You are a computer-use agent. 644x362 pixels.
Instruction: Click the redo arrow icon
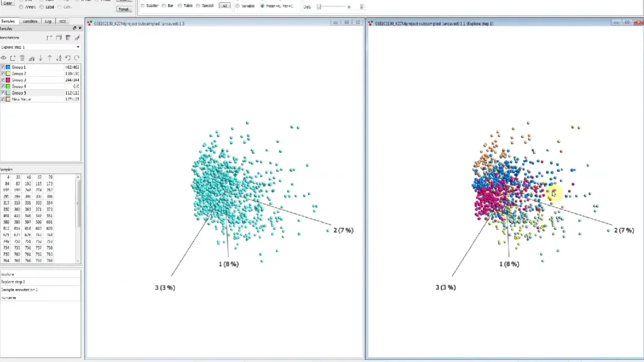click(77, 58)
